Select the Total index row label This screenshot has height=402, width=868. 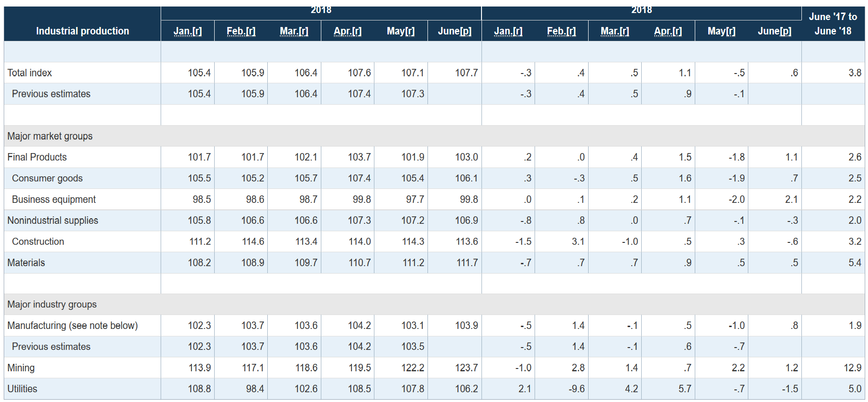30,73
